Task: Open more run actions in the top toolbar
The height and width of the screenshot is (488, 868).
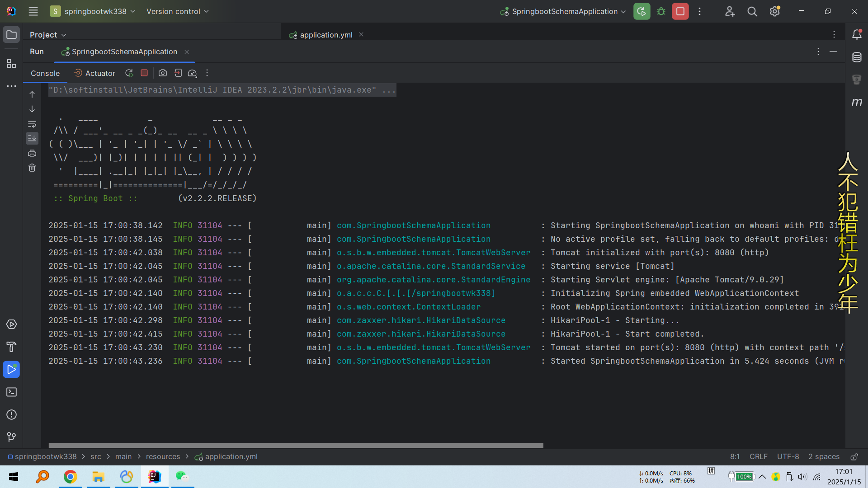Action: [699, 11]
